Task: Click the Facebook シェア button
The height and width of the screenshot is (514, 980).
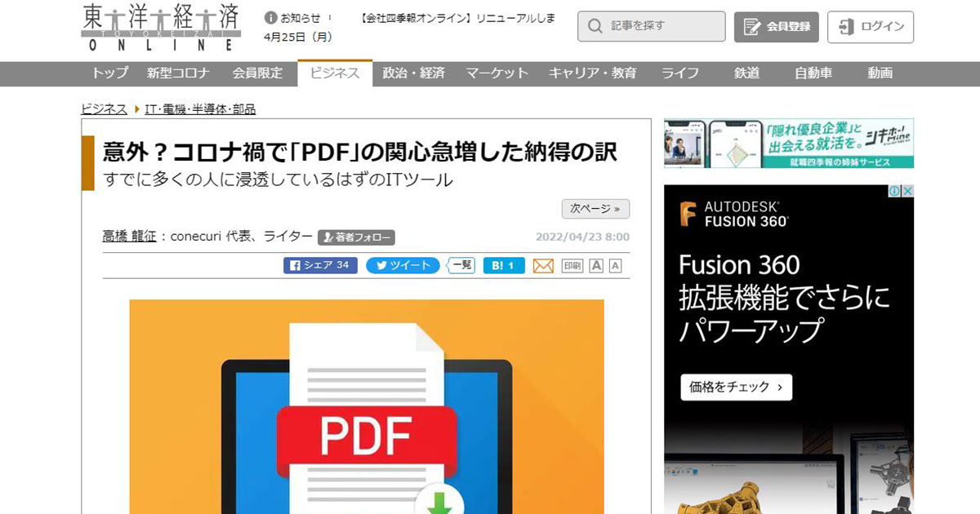Action: (x=320, y=265)
